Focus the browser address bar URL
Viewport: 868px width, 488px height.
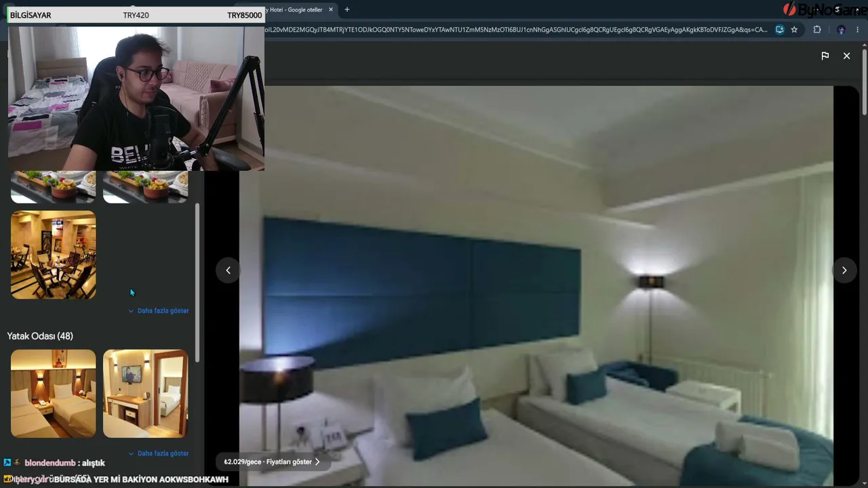515,30
